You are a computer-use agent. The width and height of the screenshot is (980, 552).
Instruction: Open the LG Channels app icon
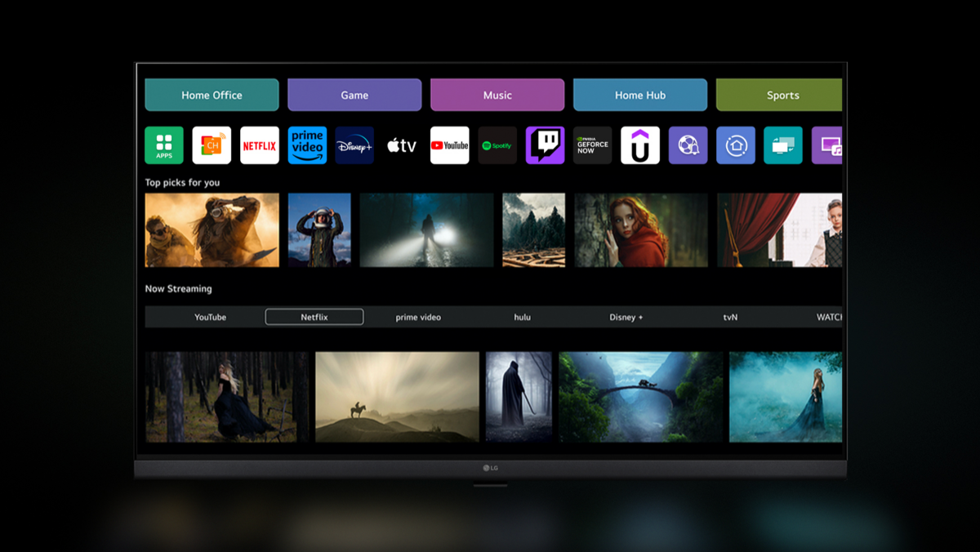tap(212, 145)
